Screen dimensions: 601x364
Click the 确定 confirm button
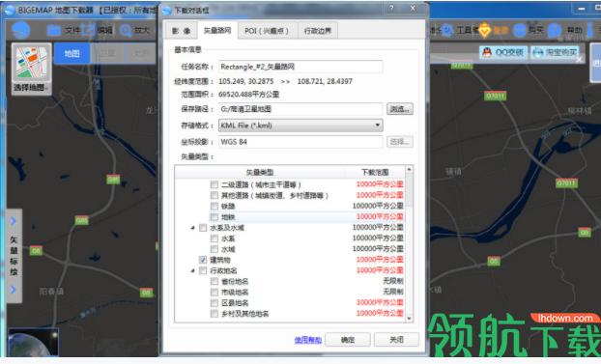coord(348,340)
